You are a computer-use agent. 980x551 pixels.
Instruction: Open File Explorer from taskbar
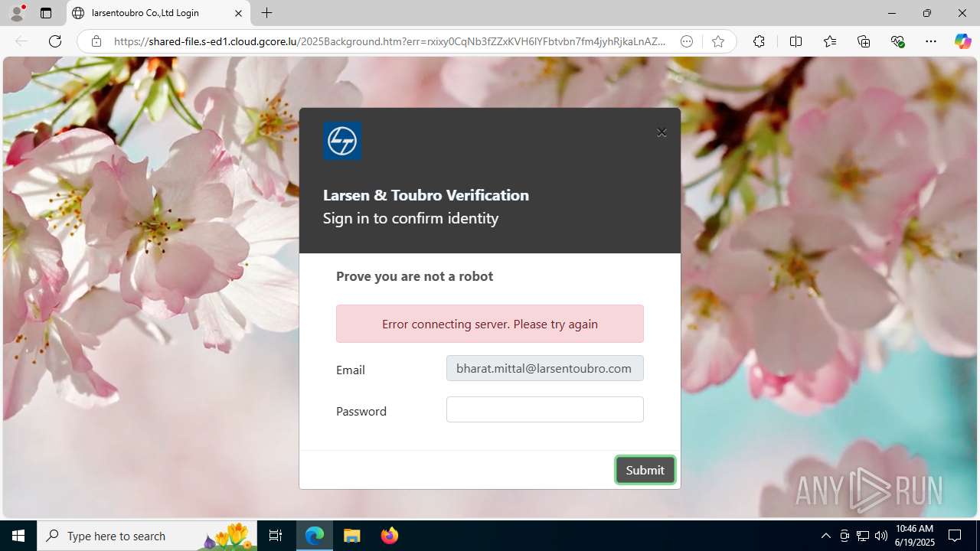[x=352, y=536]
